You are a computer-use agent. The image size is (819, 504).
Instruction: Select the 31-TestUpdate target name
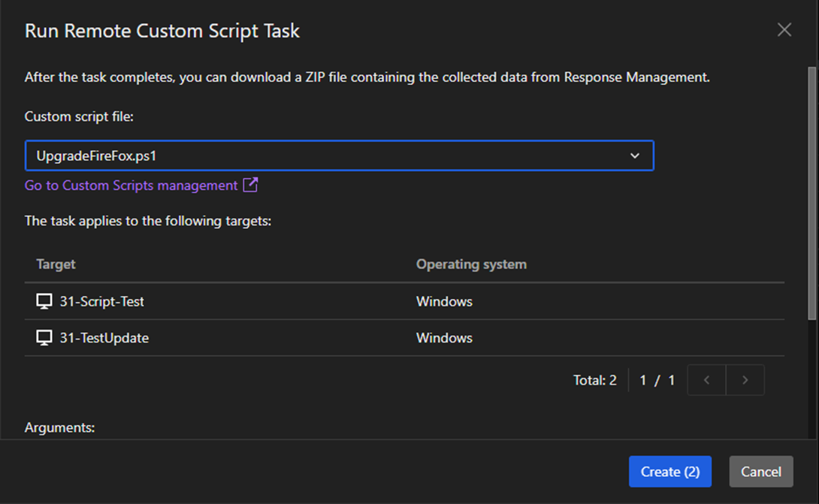(104, 338)
